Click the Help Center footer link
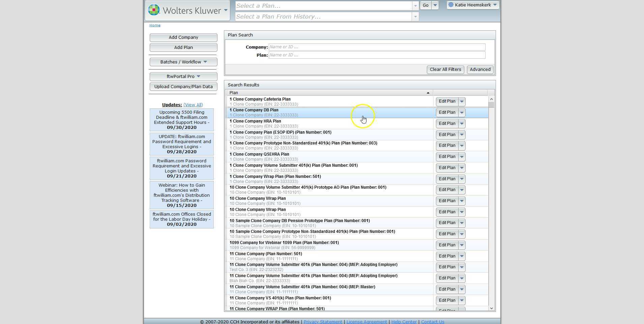Screen dimensions: 644x324 pyautogui.click(x=404, y=321)
